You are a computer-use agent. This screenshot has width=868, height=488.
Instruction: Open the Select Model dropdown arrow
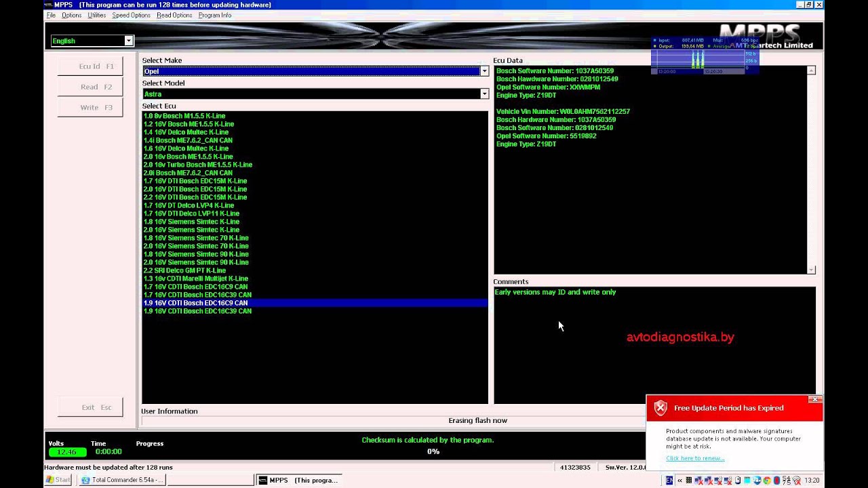coord(484,94)
